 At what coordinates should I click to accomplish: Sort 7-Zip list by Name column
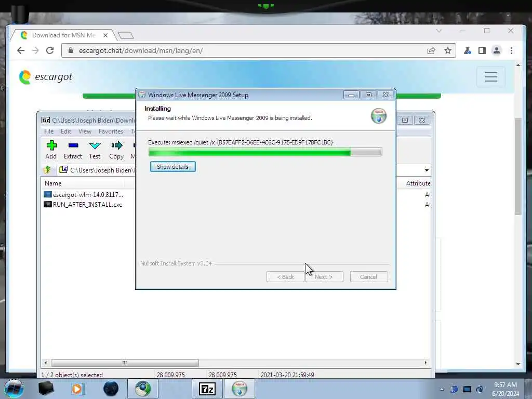coord(83,183)
